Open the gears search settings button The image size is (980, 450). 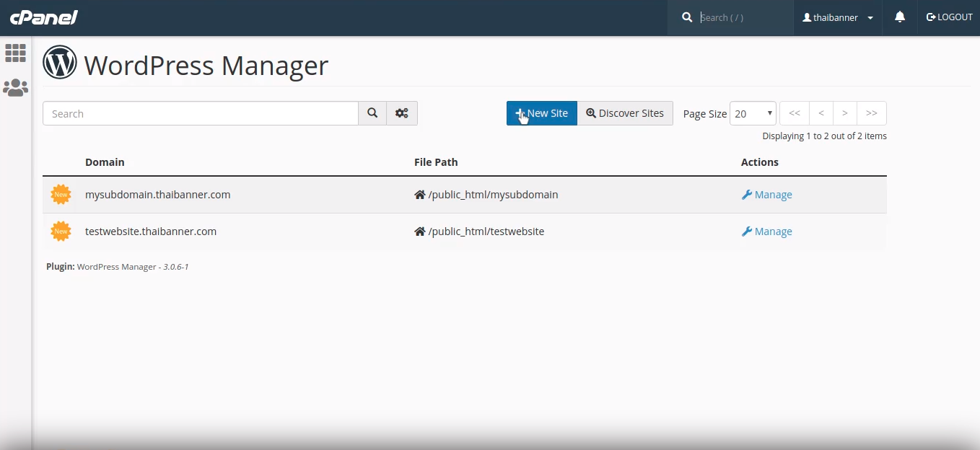(x=402, y=113)
